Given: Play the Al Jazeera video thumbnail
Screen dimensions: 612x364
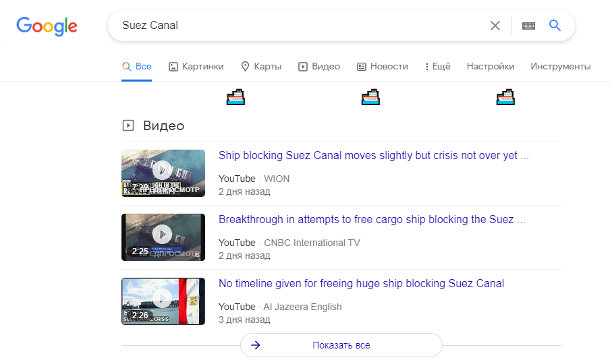Looking at the screenshot, I should coord(163,301).
